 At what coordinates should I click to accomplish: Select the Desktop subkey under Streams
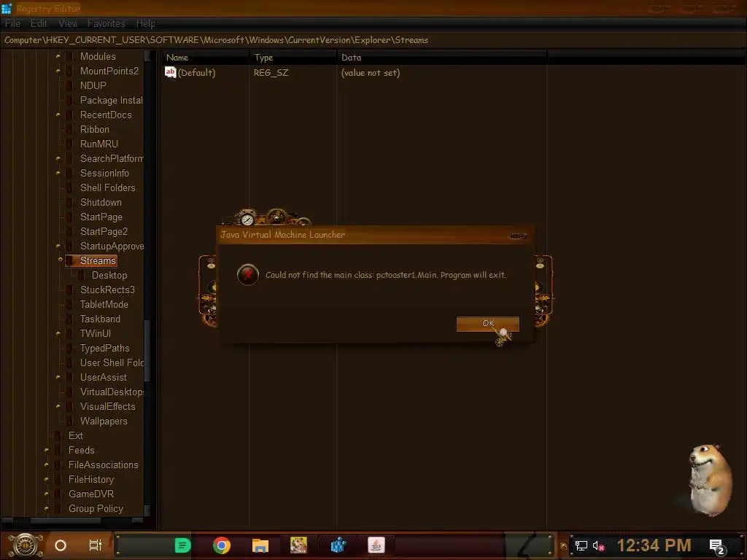click(109, 275)
